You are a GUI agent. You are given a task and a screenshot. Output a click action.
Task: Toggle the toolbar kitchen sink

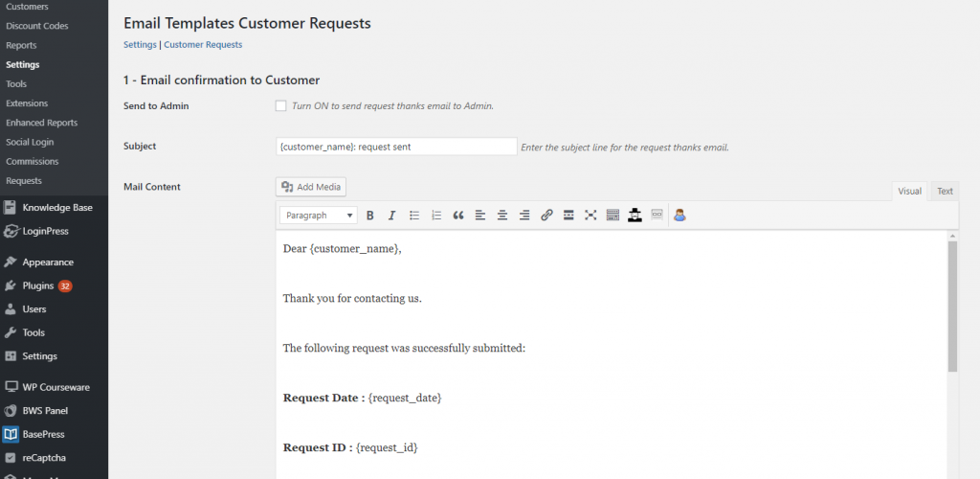click(612, 216)
